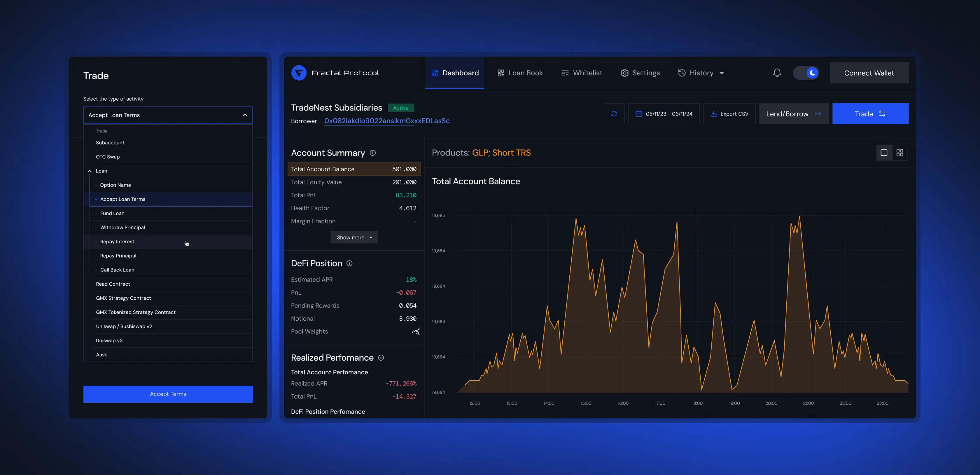Open the Loan Book tab
Viewport: 980px width, 475px height.
pos(520,73)
